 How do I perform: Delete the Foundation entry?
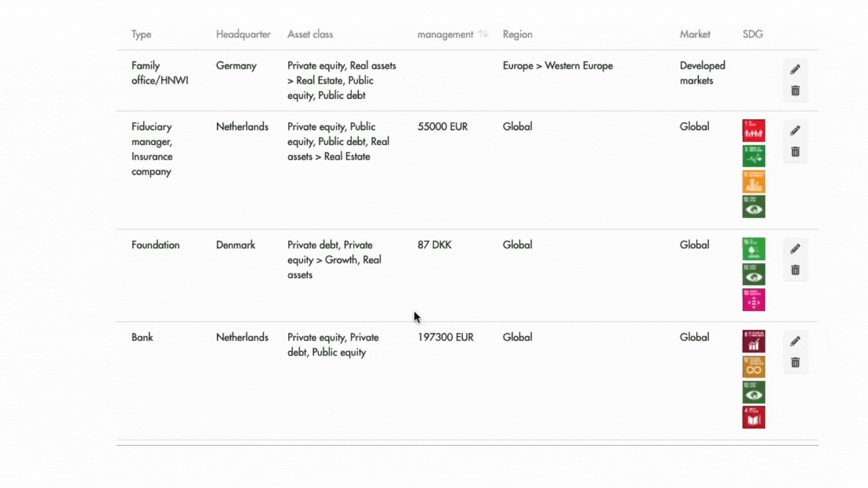(x=795, y=270)
